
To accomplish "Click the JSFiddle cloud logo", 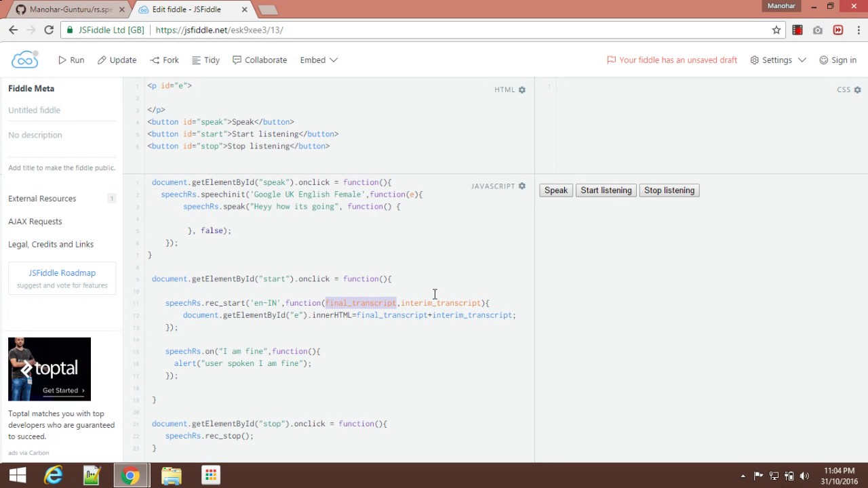I will pos(24,60).
